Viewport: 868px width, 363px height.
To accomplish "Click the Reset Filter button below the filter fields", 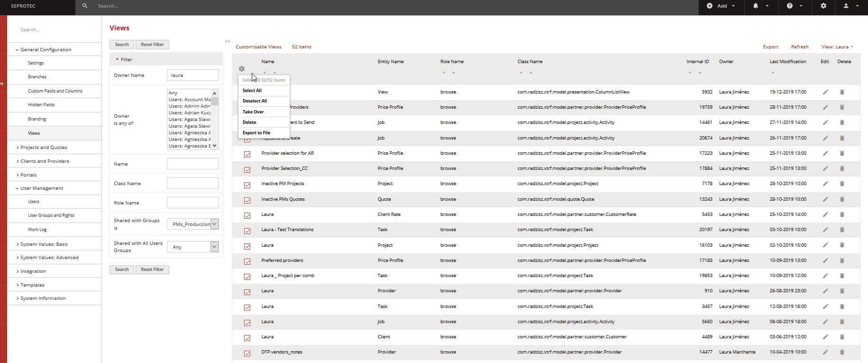I will 152,270.
